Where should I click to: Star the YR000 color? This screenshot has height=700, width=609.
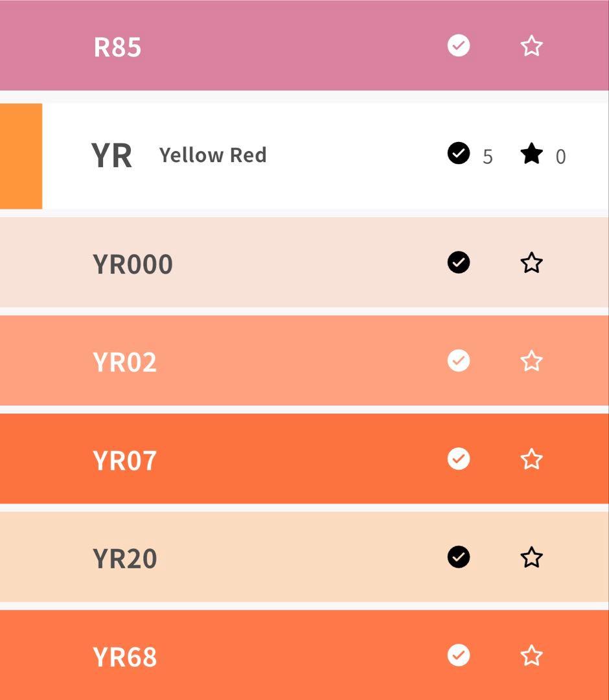[x=531, y=263]
